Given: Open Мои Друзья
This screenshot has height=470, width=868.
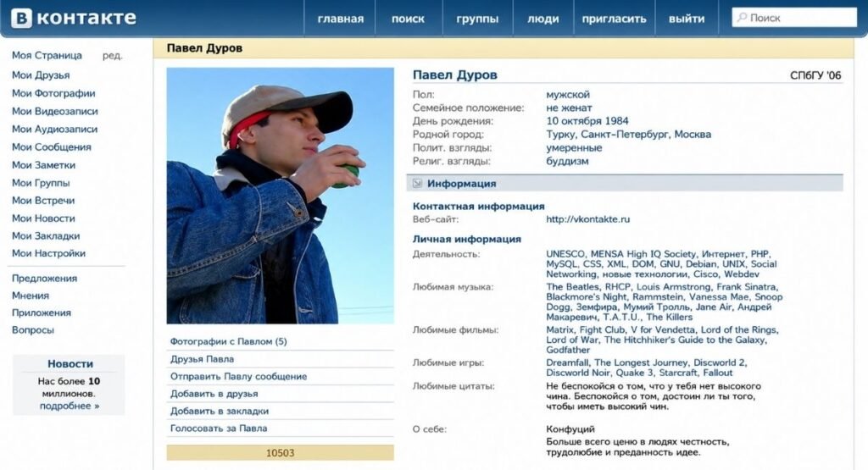Looking at the screenshot, I should click(41, 75).
